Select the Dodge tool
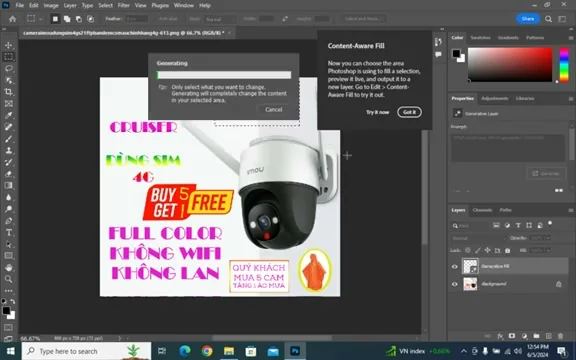Image resolution: width=576 pixels, height=360 pixels. pyautogui.click(x=8, y=209)
